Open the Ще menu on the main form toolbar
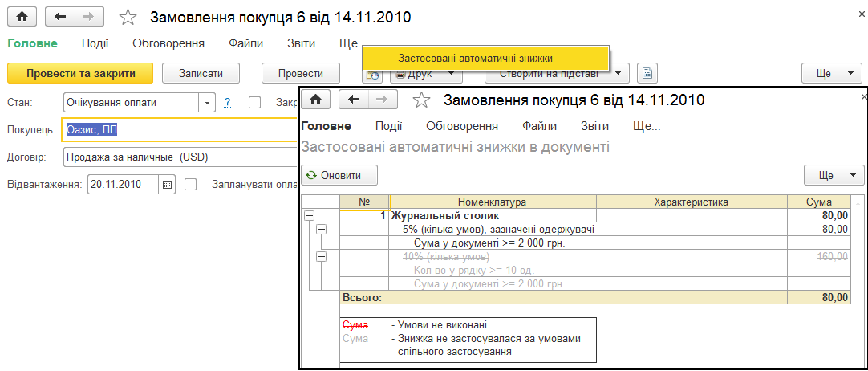Image resolution: width=868 pixels, height=371 pixels. 831,73
